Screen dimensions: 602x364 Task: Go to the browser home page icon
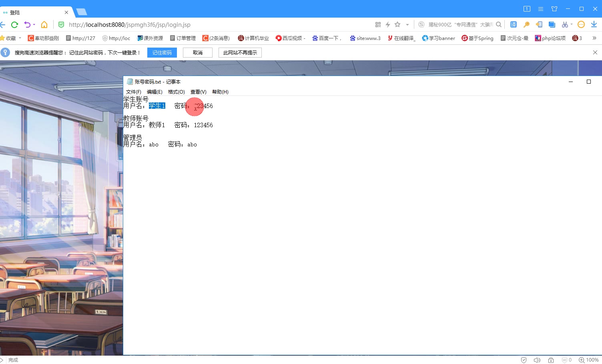coord(44,25)
